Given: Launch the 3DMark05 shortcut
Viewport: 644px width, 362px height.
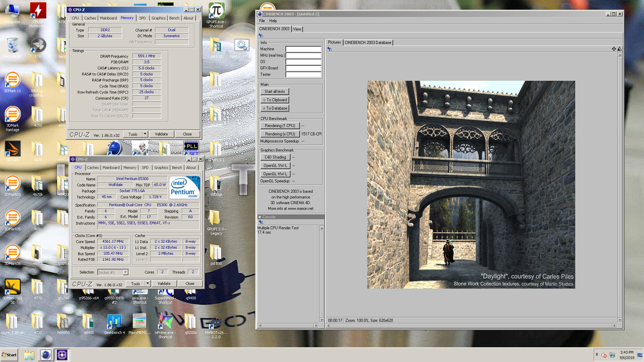Looking at the screenshot, I should click(12, 221).
